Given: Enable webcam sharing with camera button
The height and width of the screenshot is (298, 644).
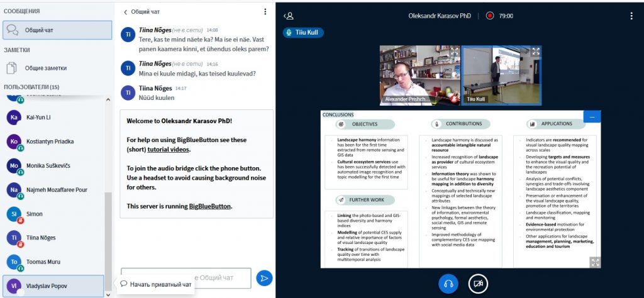Looking at the screenshot, I should coord(478,284).
